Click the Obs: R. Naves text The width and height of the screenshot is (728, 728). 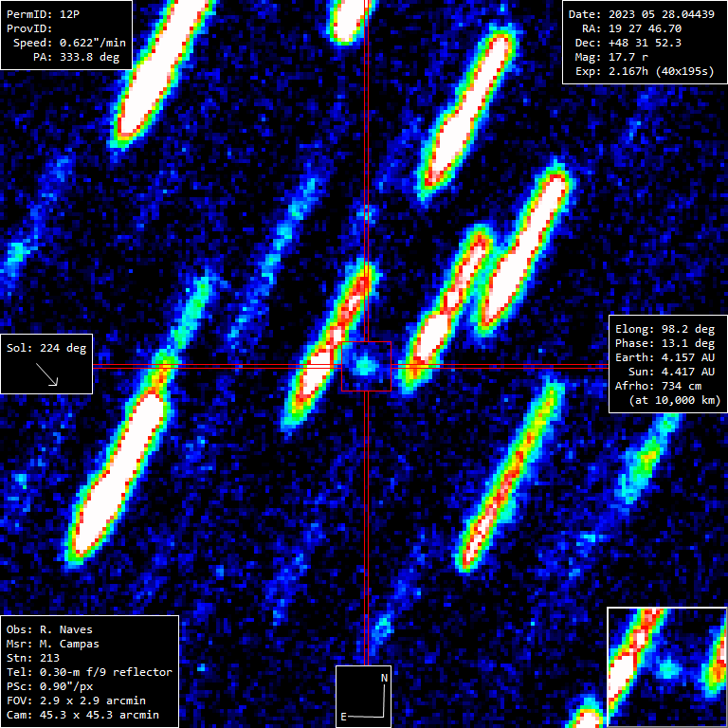tap(49, 629)
